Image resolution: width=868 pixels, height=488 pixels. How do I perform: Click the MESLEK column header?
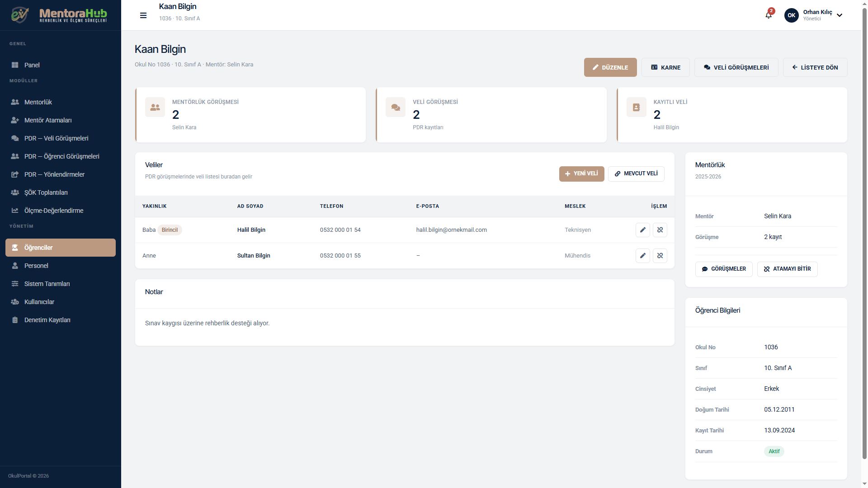575,206
